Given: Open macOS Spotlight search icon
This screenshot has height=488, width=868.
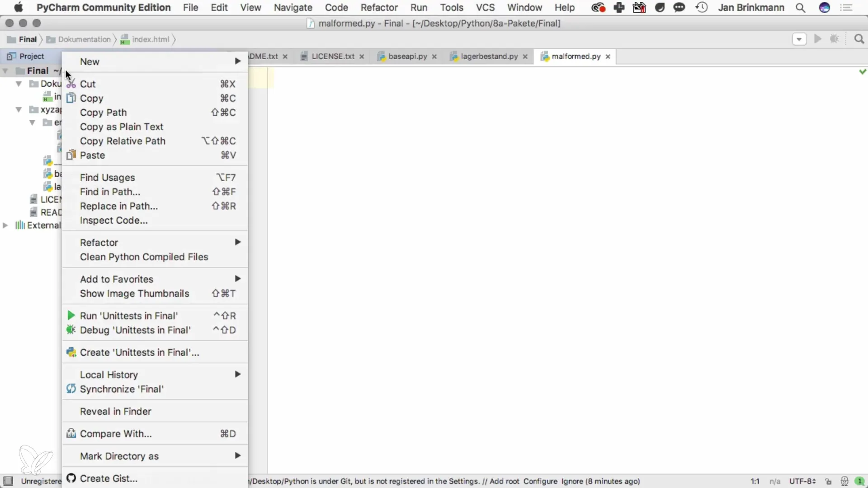Looking at the screenshot, I should tap(800, 8).
